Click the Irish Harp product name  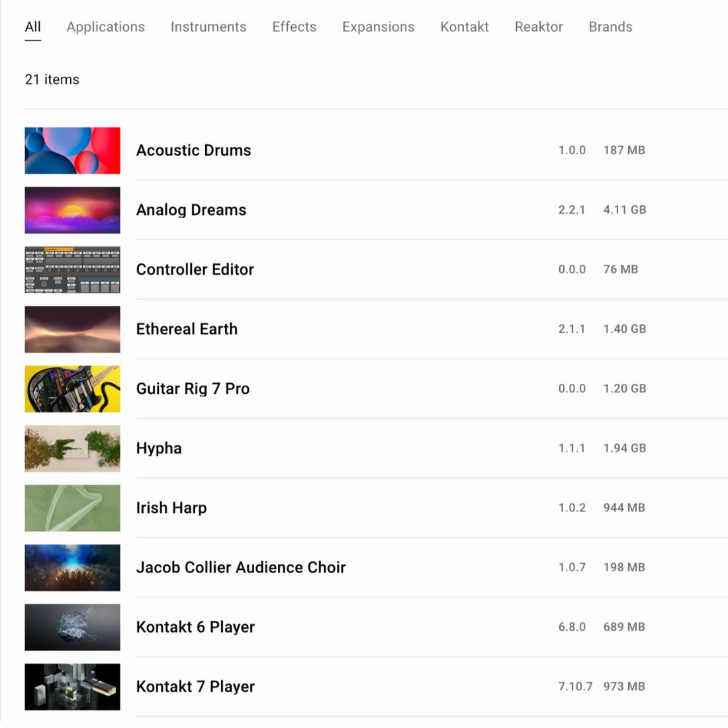click(x=171, y=508)
